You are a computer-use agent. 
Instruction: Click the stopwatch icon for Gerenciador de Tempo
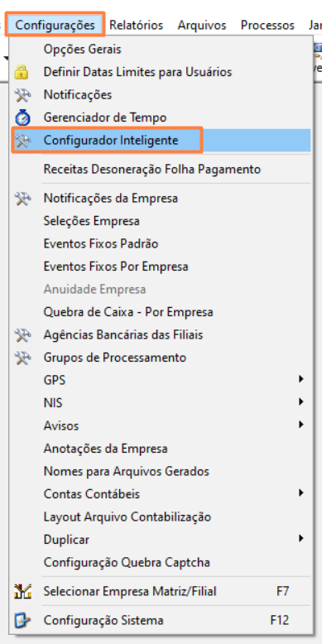coord(22,118)
